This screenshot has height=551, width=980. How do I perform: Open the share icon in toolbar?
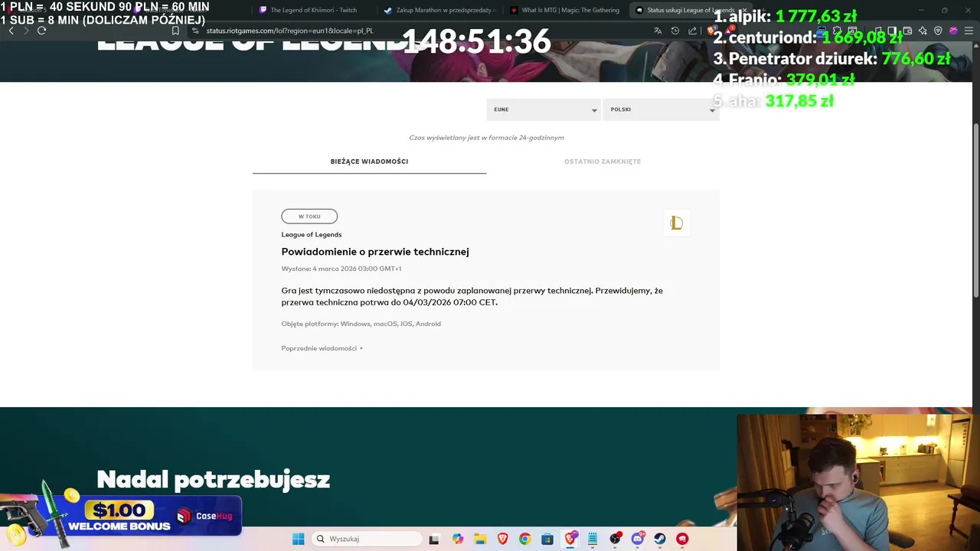tap(692, 31)
